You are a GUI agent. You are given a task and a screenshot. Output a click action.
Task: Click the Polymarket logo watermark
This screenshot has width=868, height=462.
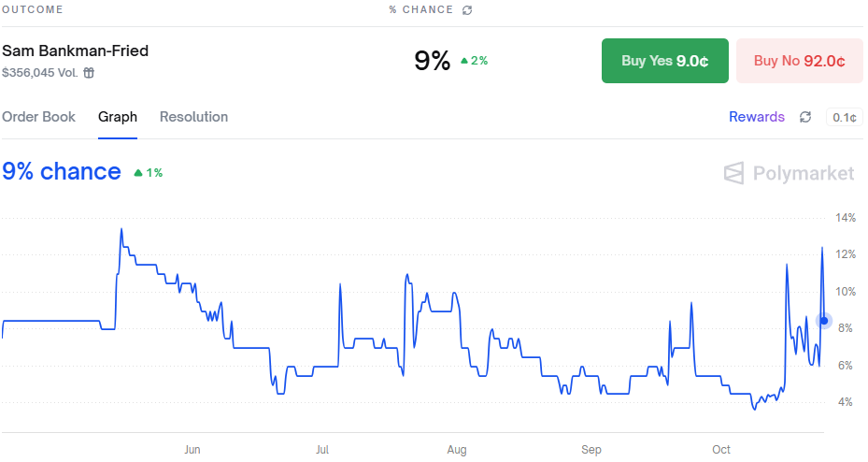tap(790, 173)
